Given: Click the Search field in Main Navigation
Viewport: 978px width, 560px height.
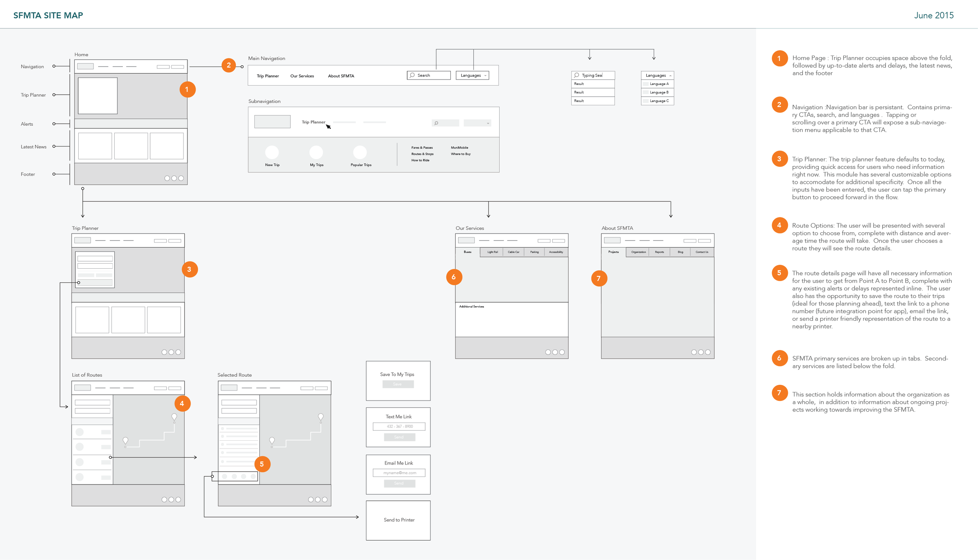Looking at the screenshot, I should click(x=429, y=75).
